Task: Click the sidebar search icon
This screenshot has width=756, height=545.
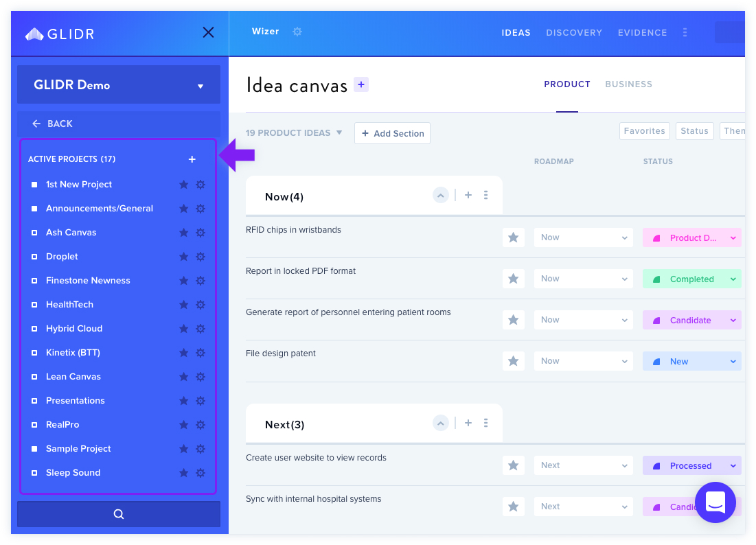Action: [119, 514]
